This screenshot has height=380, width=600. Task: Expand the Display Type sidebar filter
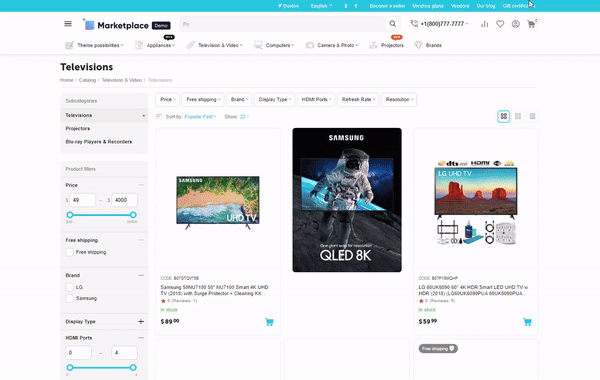(x=141, y=321)
